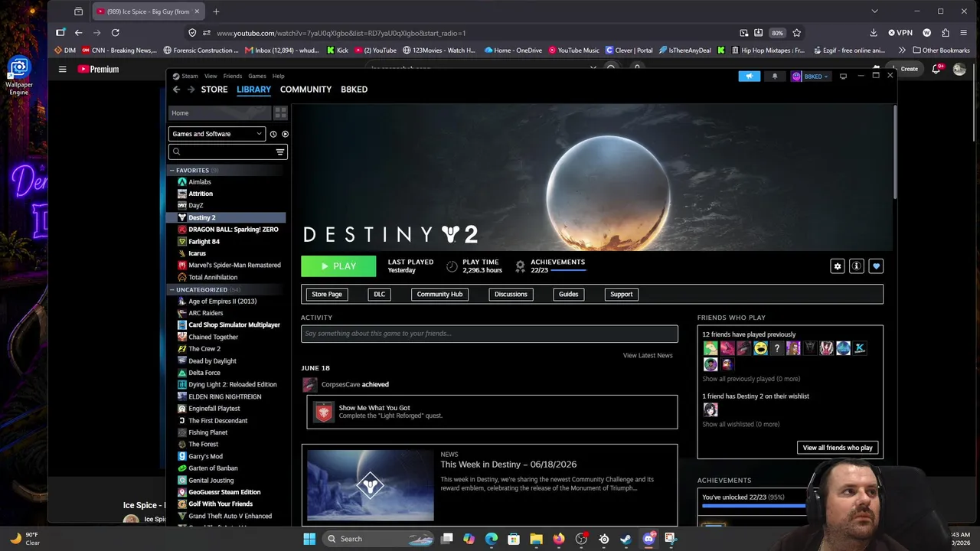Open File Explorer from the taskbar
The image size is (980, 551).
[536, 539]
